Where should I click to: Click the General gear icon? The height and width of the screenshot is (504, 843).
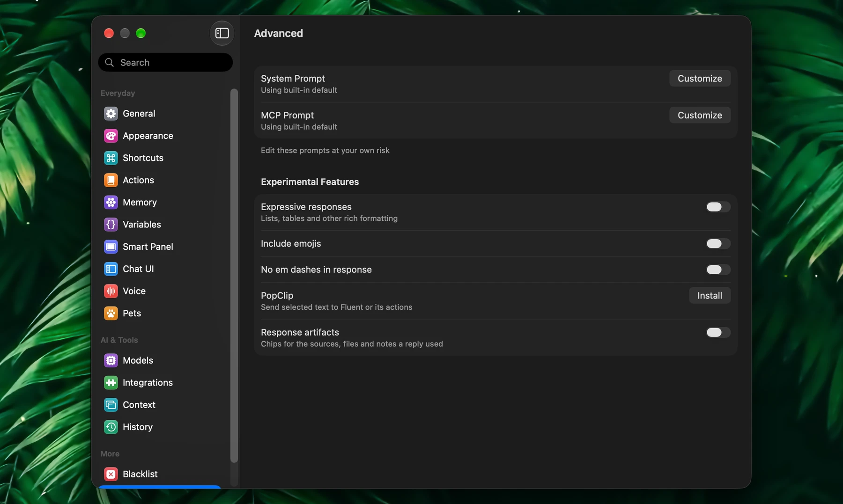click(111, 114)
